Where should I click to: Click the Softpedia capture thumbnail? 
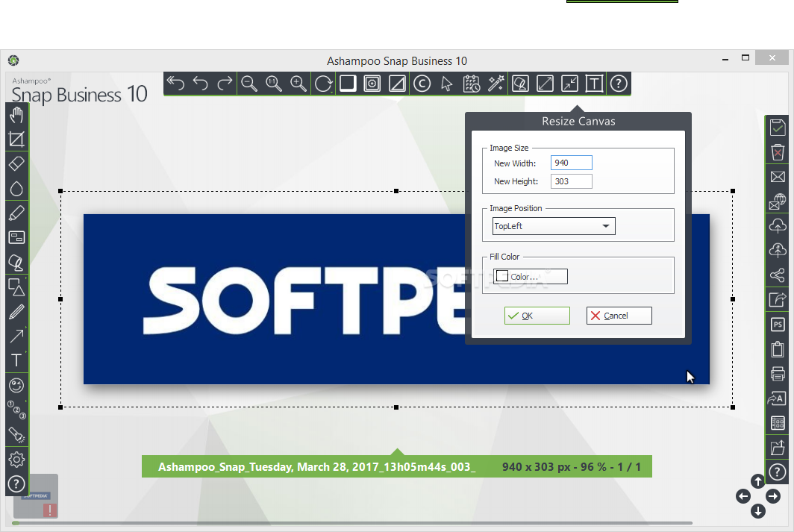click(x=36, y=496)
